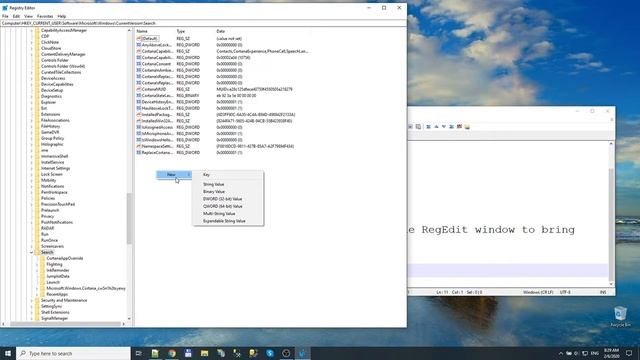Select the Group Policy registry key

tap(52, 138)
